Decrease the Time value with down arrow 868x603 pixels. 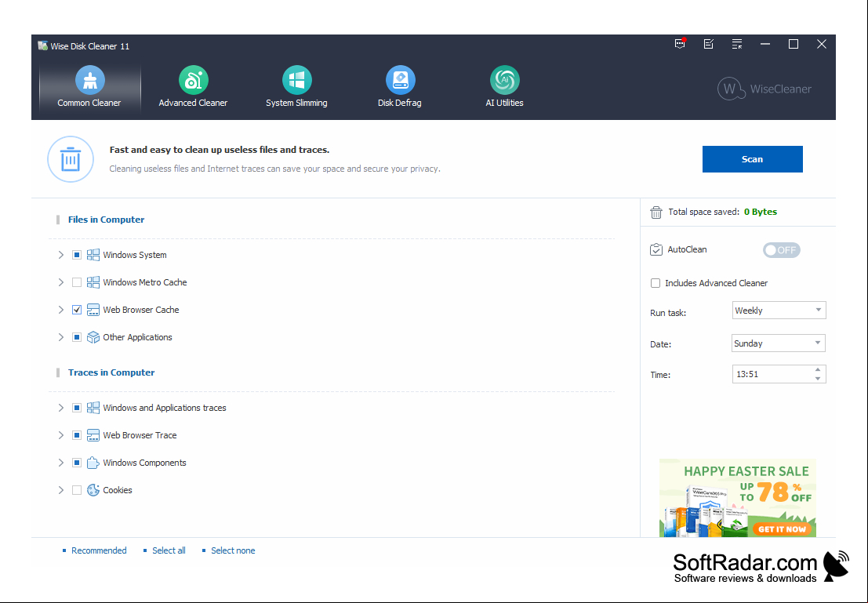[x=818, y=379]
